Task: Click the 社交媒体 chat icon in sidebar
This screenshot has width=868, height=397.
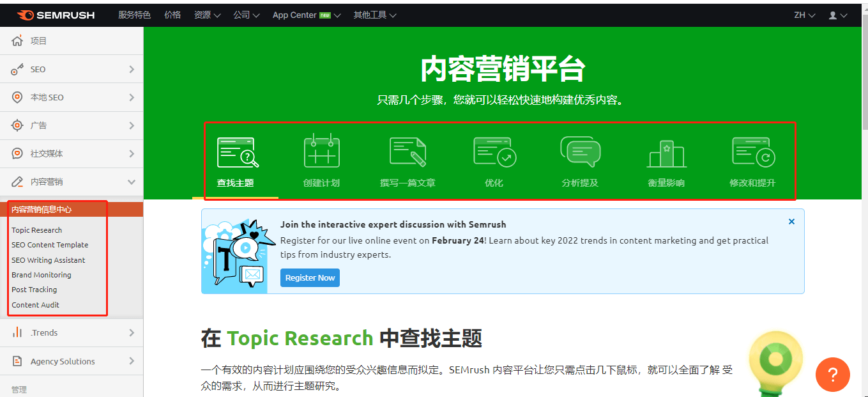Action: (18, 153)
